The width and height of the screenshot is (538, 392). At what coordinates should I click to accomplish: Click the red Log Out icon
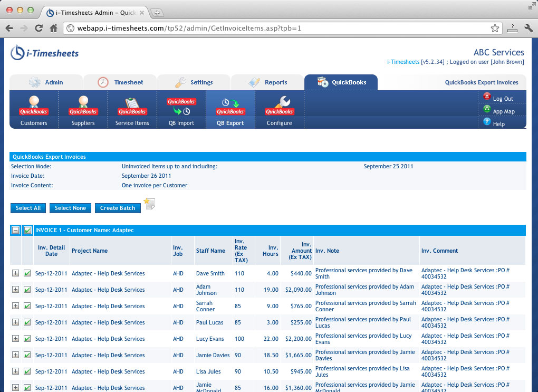click(487, 97)
